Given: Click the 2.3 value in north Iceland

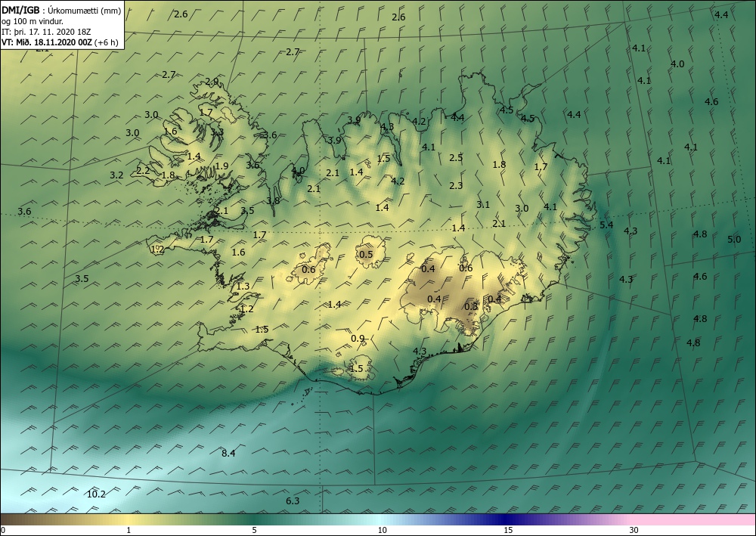Looking at the screenshot, I should tap(456, 185).
